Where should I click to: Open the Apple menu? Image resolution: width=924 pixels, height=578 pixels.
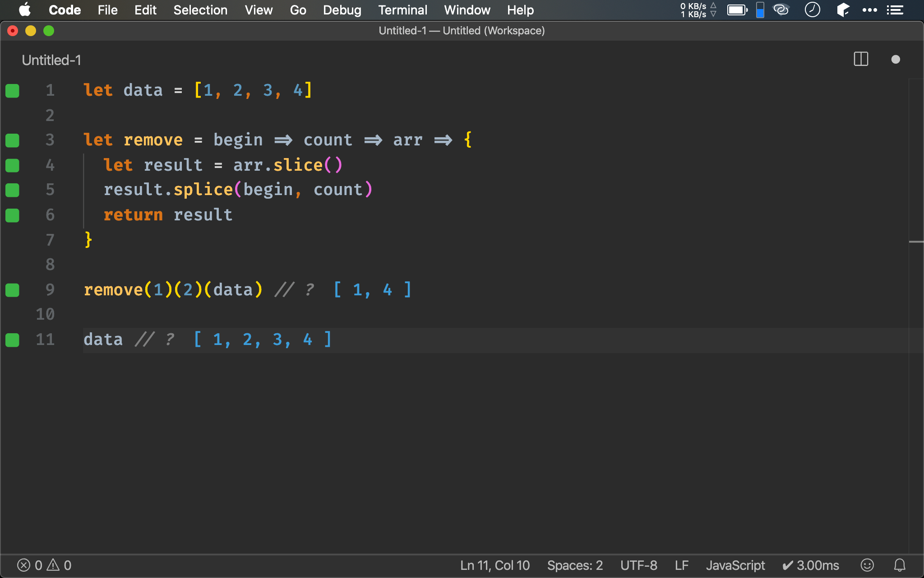pyautogui.click(x=25, y=10)
